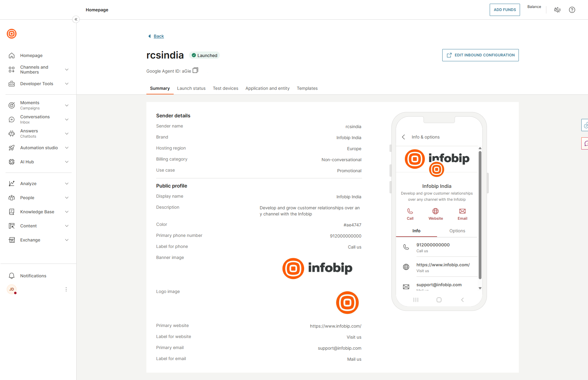Viewport: 588px width, 380px height.
Task: Click the Infobip logo in the sidebar
Action: pos(11,34)
